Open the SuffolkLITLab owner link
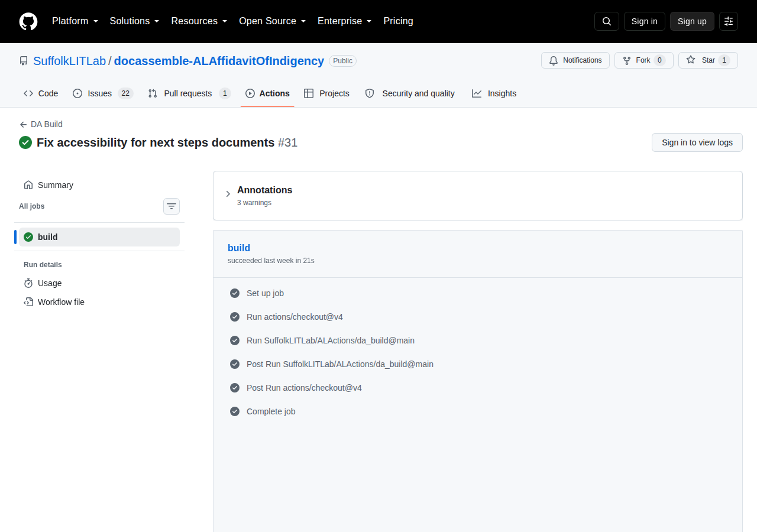757x532 pixels. (x=69, y=61)
